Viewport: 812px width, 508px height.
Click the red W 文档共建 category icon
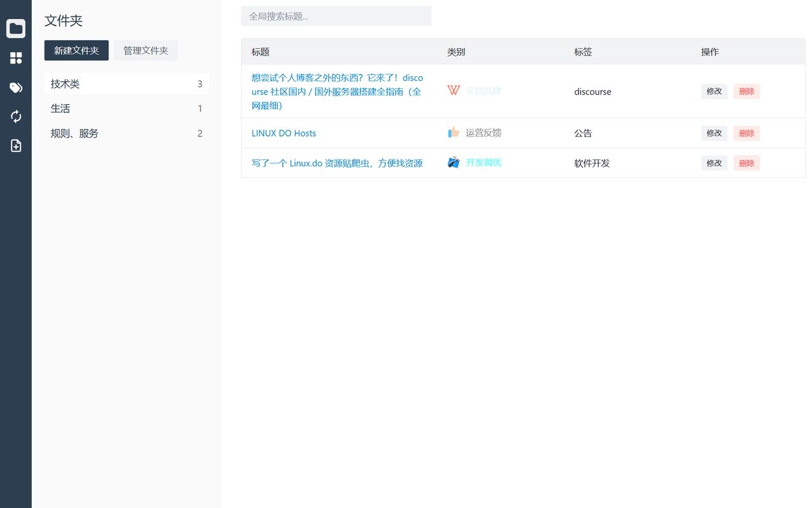tap(453, 91)
